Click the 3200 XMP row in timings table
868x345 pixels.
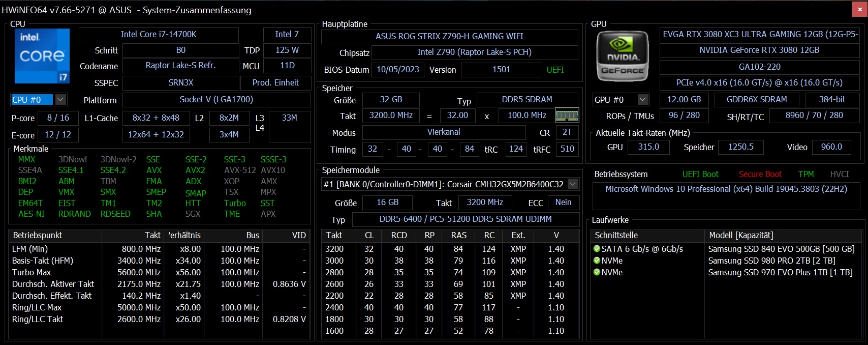click(x=450, y=249)
